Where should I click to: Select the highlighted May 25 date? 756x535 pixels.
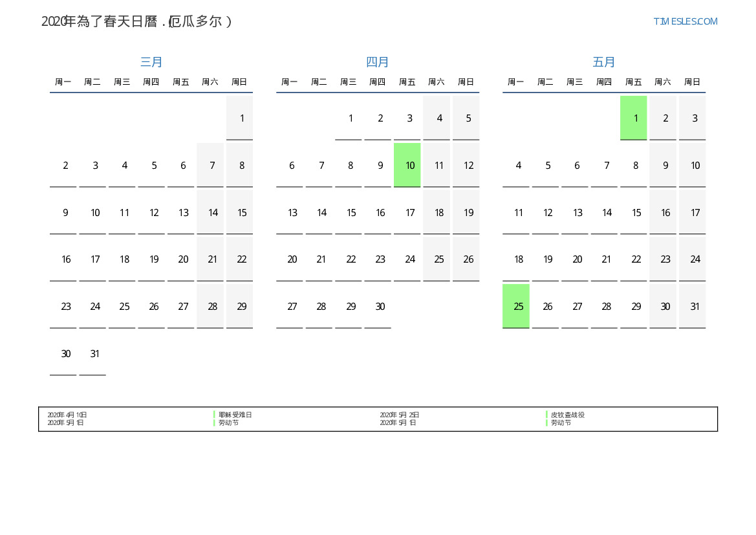pyautogui.click(x=516, y=306)
